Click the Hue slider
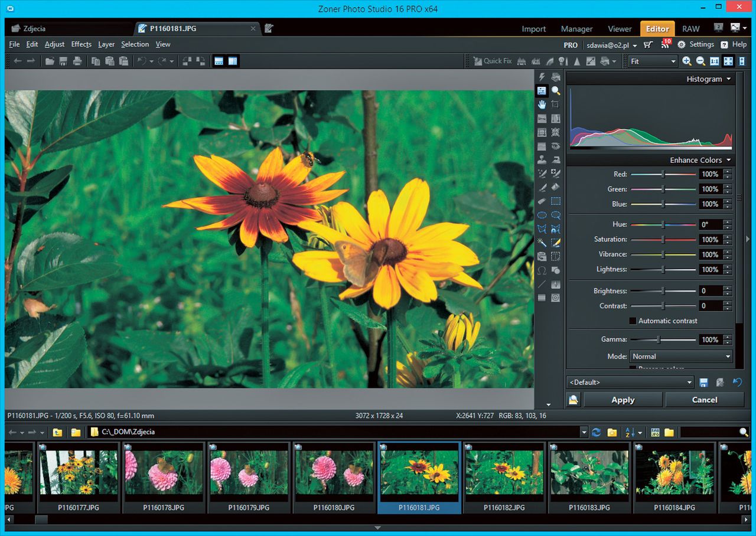Viewport: 756px width, 536px height. point(663,225)
